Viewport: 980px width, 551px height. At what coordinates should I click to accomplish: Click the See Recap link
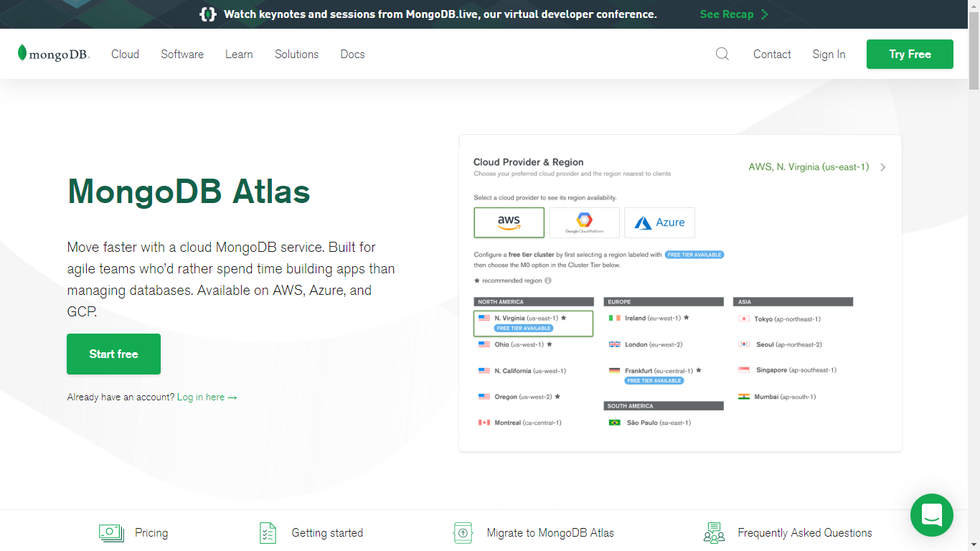(x=727, y=14)
